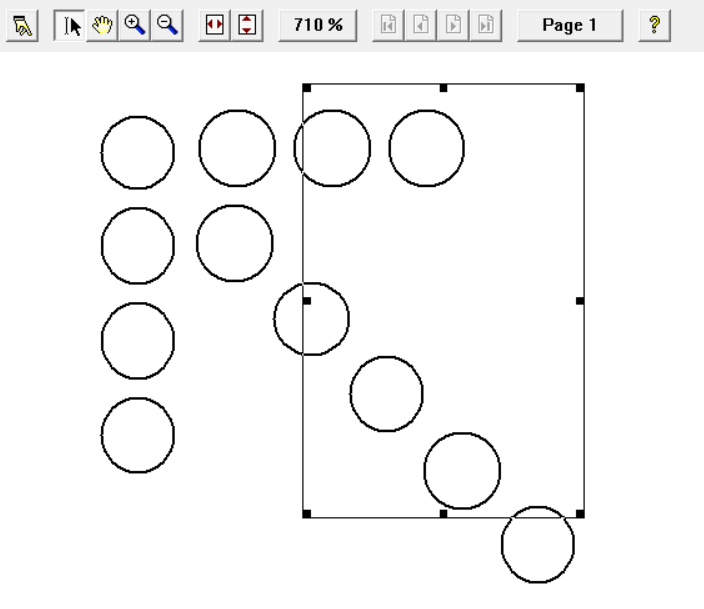Click the bottom-left selection handle
Image resolution: width=704 pixels, height=609 pixels.
[x=307, y=514]
